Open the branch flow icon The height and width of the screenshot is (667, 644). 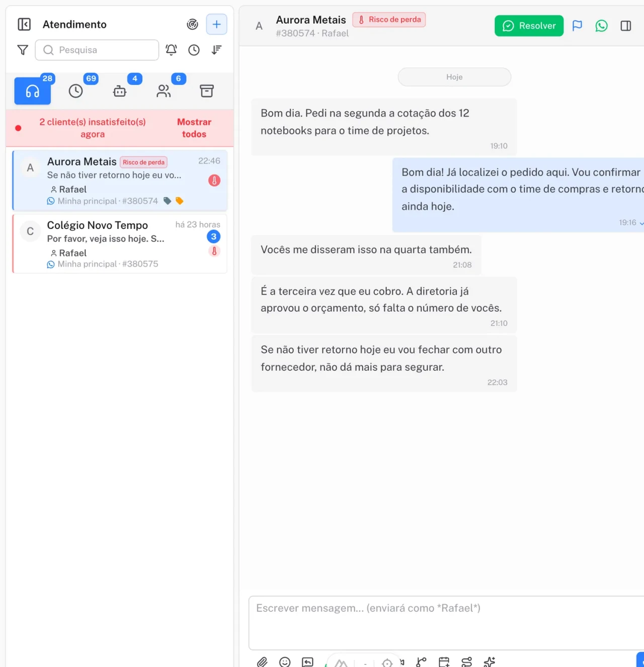421,662
